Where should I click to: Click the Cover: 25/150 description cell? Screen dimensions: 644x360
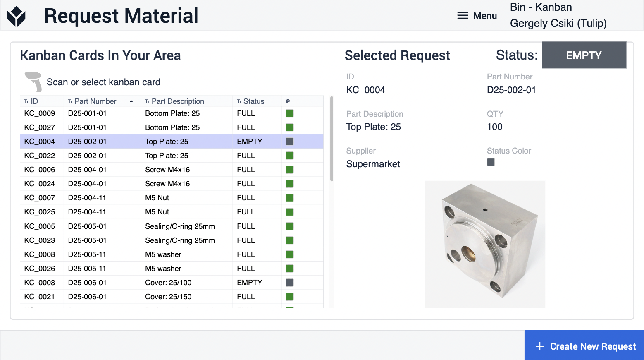186,297
